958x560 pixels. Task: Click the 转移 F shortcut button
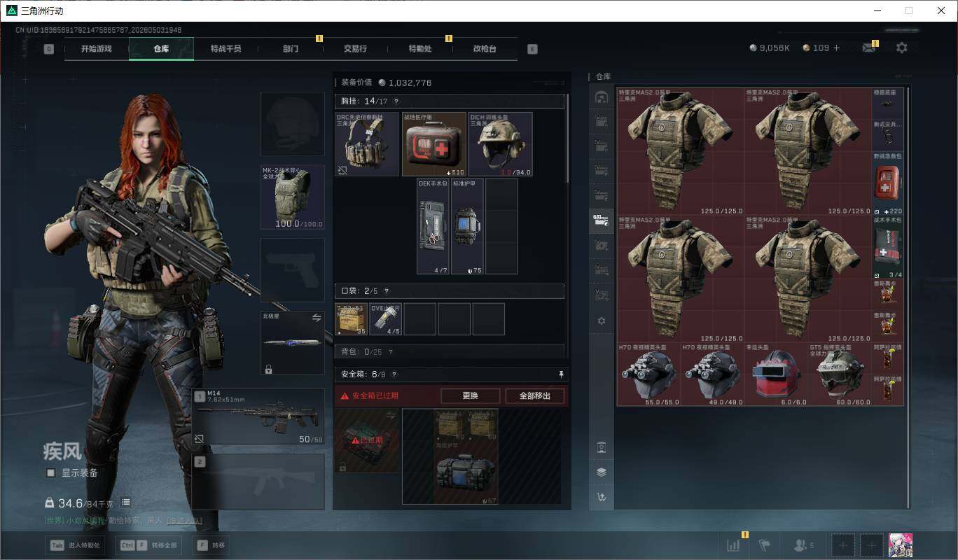[211, 545]
